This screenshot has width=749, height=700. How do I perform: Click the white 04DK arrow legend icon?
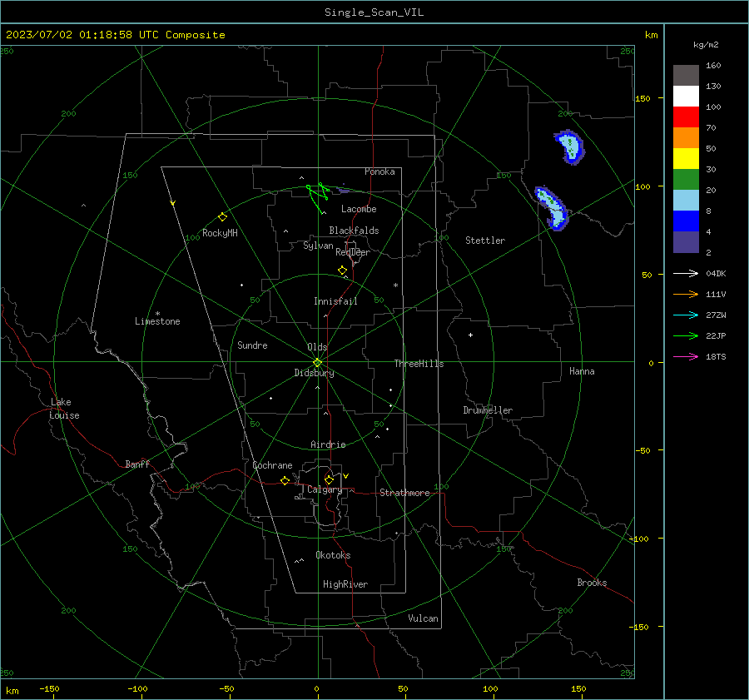(x=686, y=273)
